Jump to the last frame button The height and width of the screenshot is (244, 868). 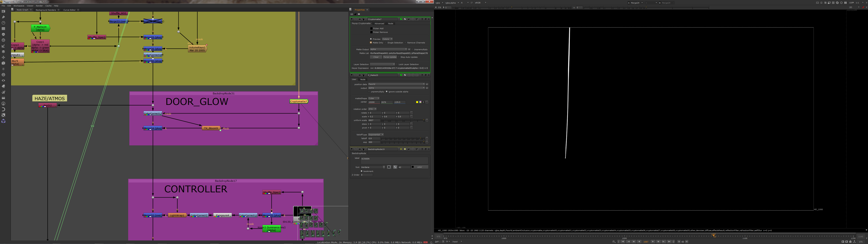pyautogui.click(x=669, y=242)
